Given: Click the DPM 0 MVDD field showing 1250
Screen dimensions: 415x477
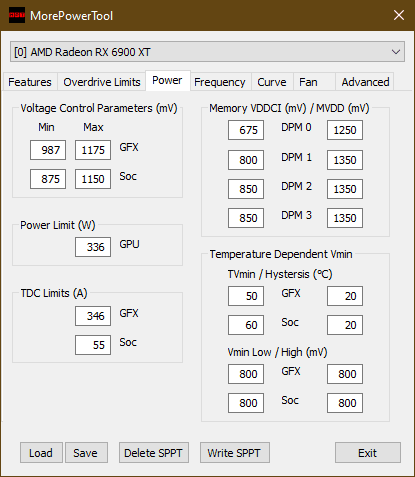Looking at the screenshot, I should pos(345,130).
